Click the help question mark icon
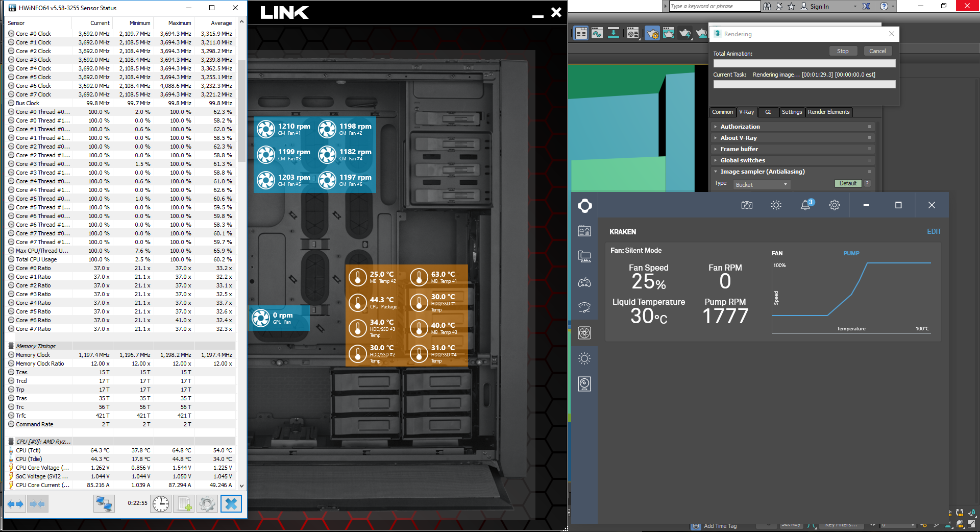Screen dimensions: 980x532 pyautogui.click(x=884, y=6)
